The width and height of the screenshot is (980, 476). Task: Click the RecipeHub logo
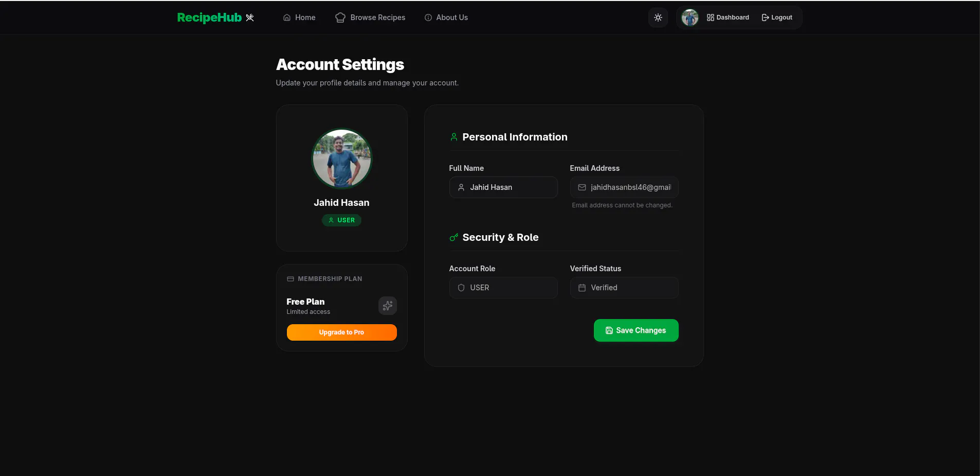[215, 17]
